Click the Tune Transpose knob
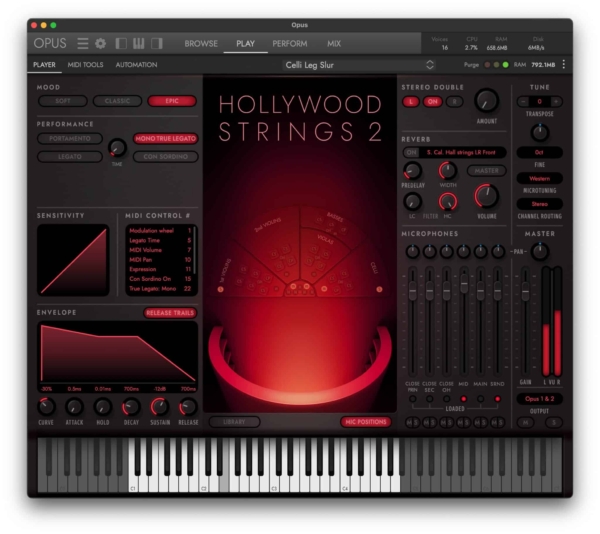 click(540, 132)
